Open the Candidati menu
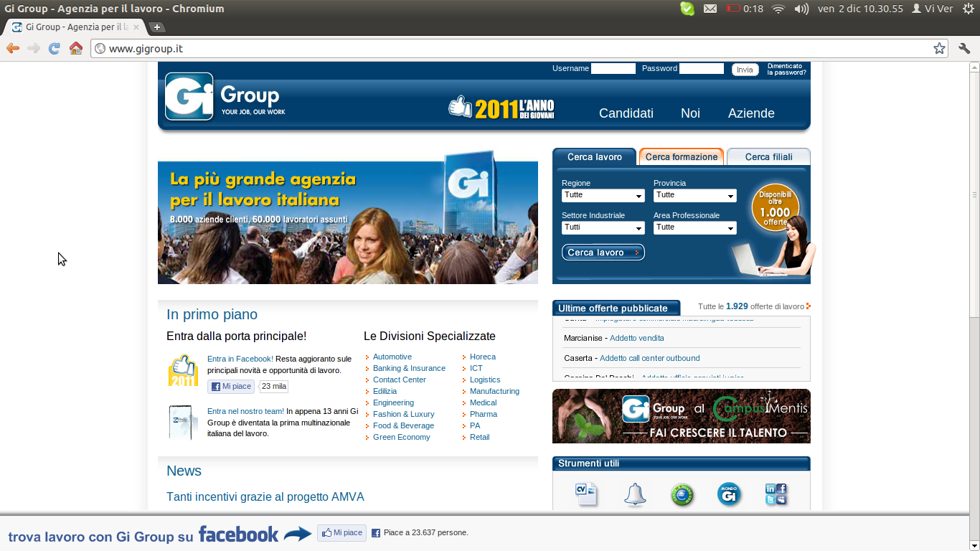Image resolution: width=980 pixels, height=551 pixels. [626, 113]
